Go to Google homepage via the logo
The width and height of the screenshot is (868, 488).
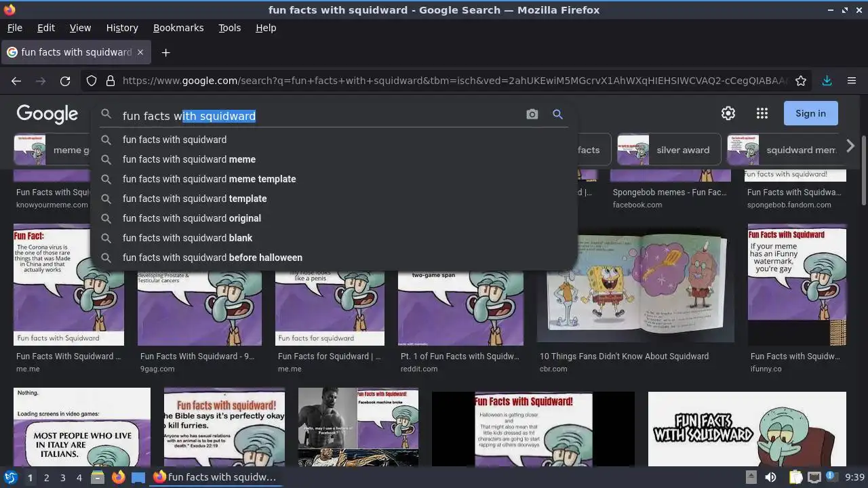[x=47, y=114]
